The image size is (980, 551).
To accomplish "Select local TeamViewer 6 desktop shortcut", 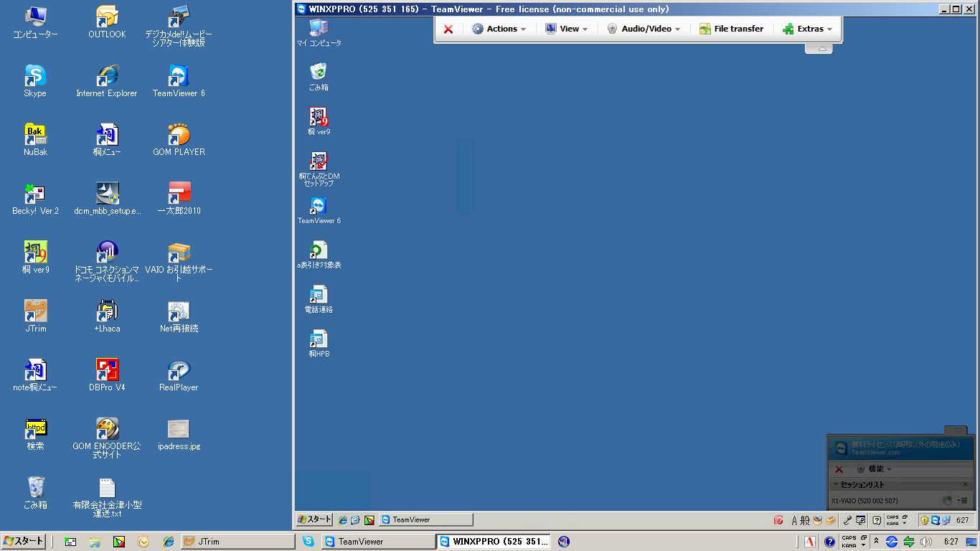I will 179,81.
